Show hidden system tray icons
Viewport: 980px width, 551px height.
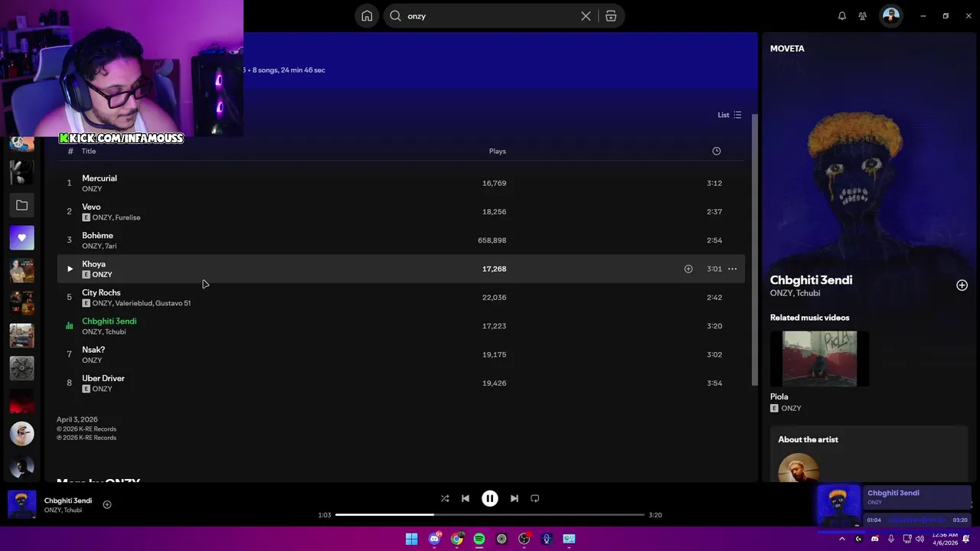click(x=841, y=539)
